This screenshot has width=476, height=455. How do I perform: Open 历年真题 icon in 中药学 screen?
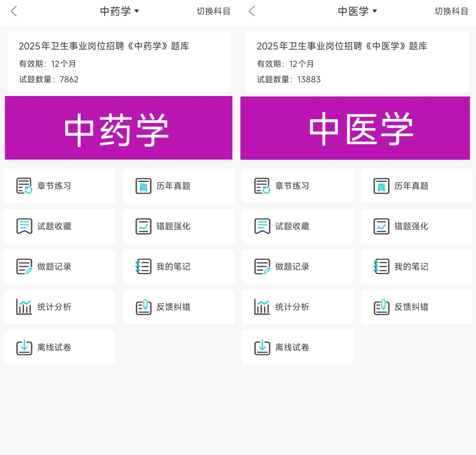click(143, 186)
